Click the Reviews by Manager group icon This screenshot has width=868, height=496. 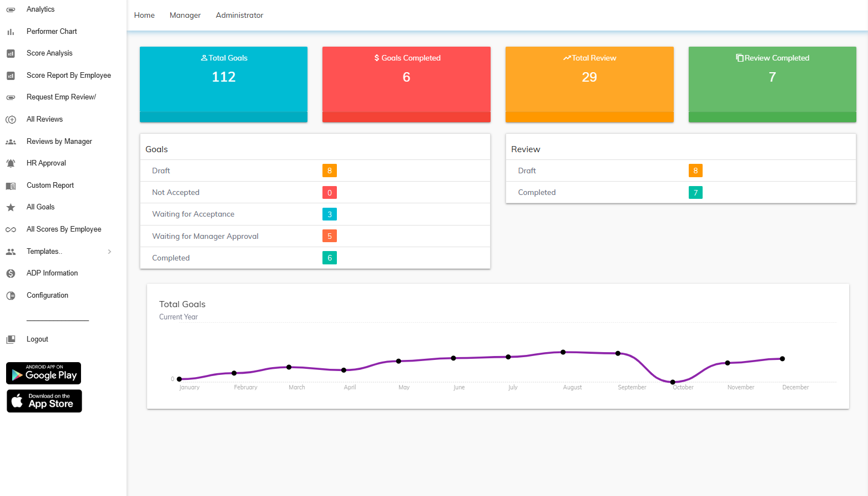(11, 142)
